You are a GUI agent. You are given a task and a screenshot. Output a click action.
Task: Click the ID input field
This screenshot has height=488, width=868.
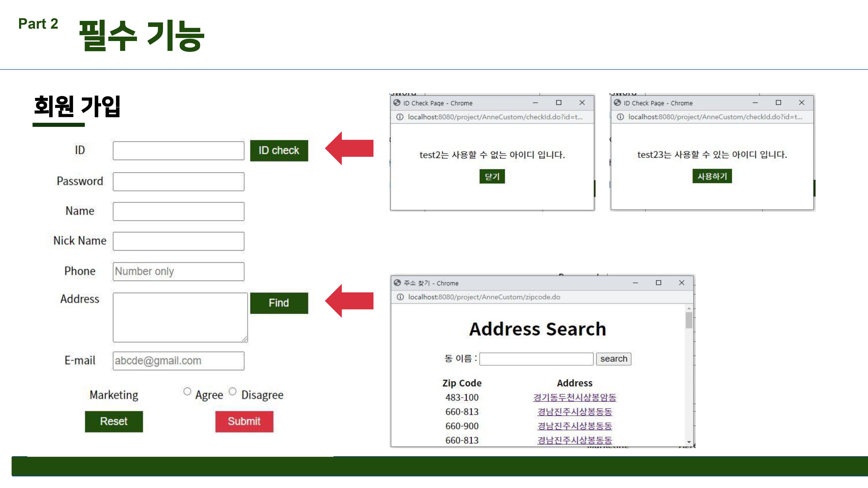click(179, 151)
